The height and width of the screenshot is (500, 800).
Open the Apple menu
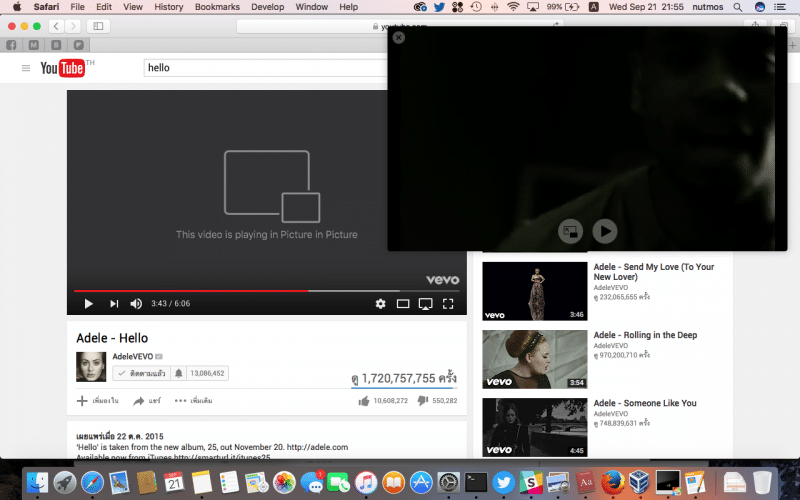click(17, 7)
